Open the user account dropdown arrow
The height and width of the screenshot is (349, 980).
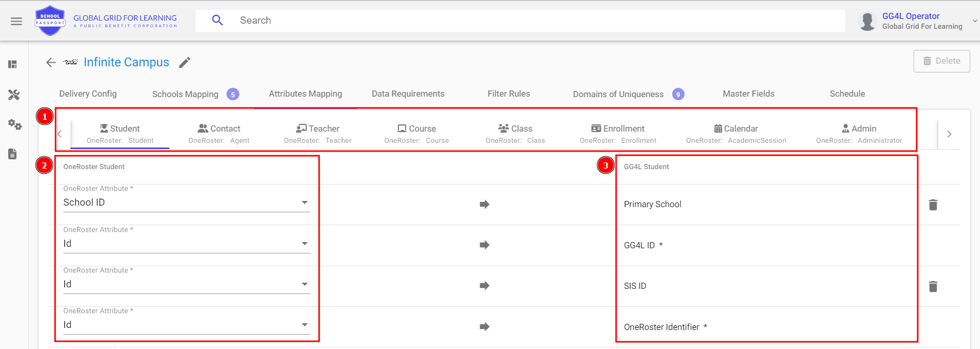[974, 21]
